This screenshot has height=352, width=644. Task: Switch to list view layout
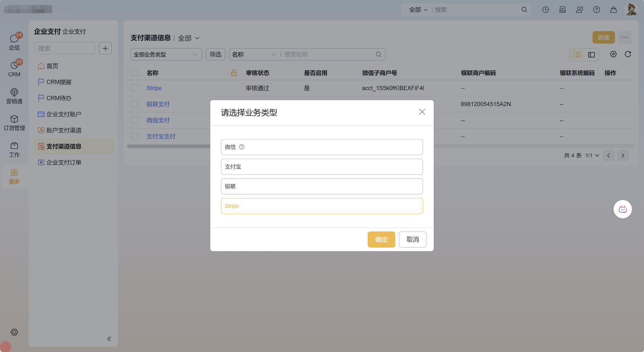[x=577, y=55]
